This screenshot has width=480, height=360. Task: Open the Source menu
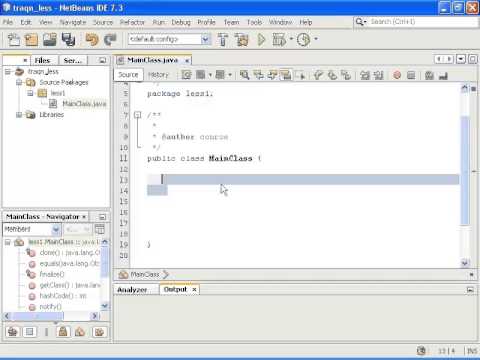coord(103,22)
